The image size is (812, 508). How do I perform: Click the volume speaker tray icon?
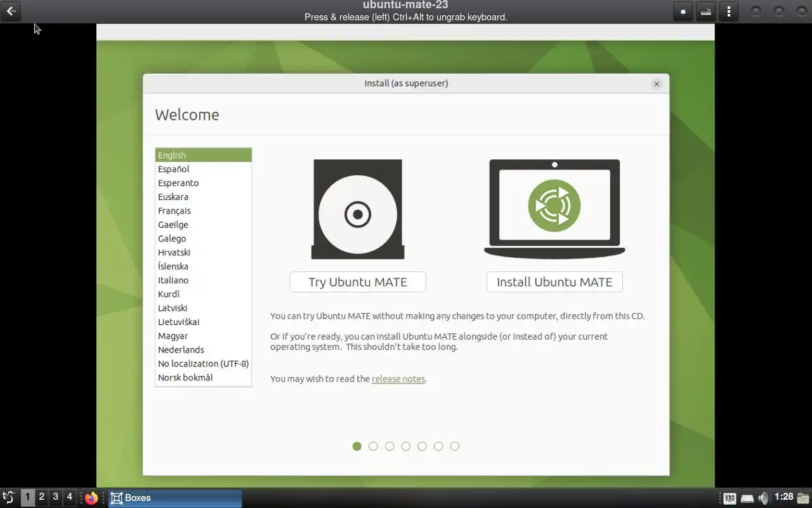(763, 498)
